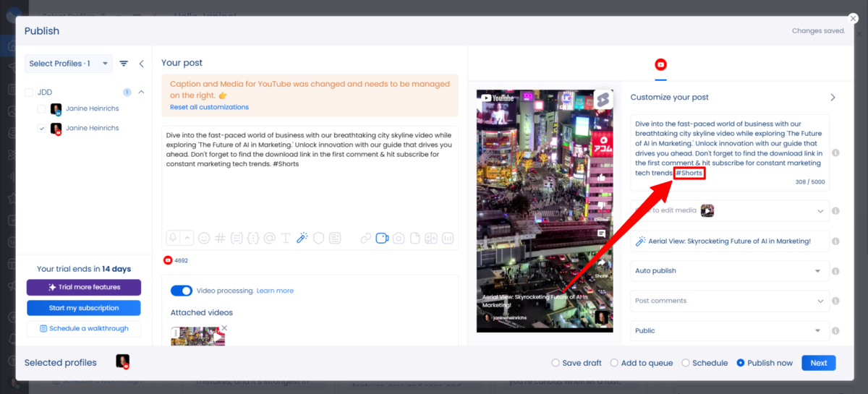
Task: Click the info icon beside Post comments
Action: coord(835,301)
